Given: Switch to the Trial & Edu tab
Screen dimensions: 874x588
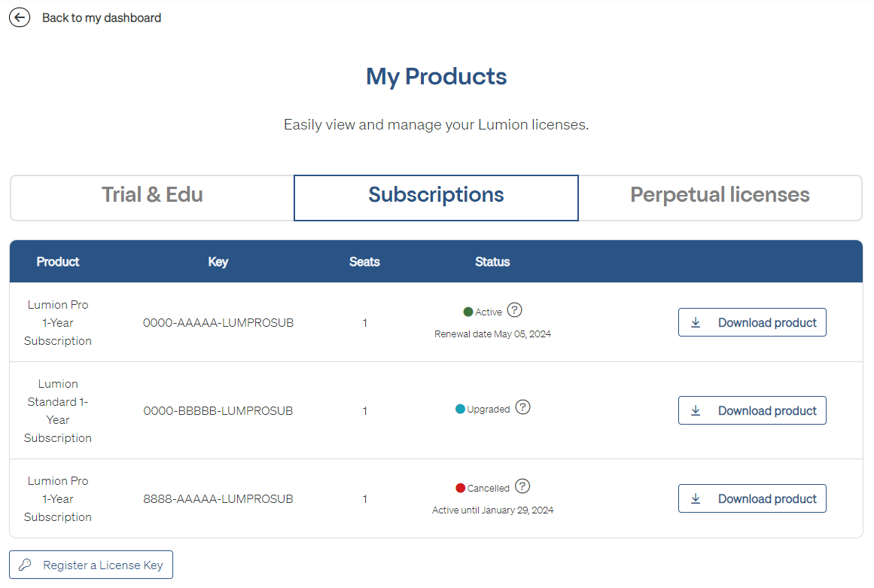Looking at the screenshot, I should [x=152, y=195].
